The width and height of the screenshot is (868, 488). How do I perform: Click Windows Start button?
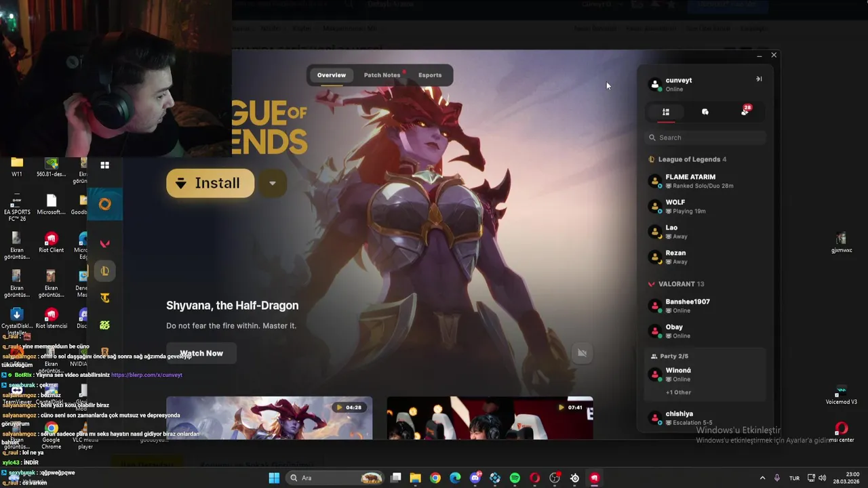tap(274, 478)
